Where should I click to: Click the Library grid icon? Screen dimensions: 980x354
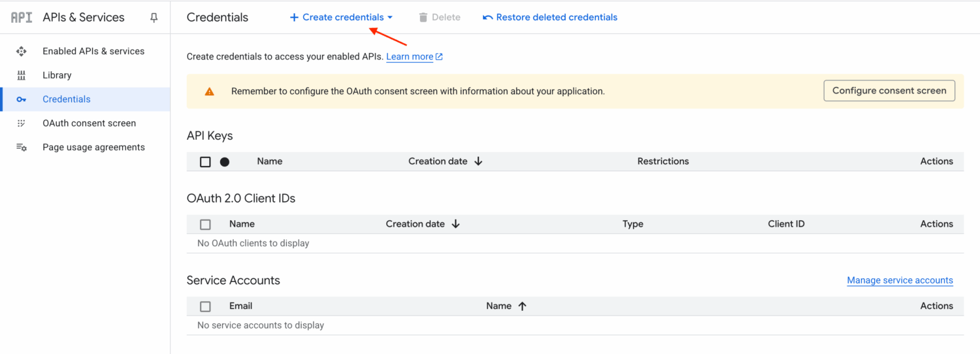pos(22,75)
